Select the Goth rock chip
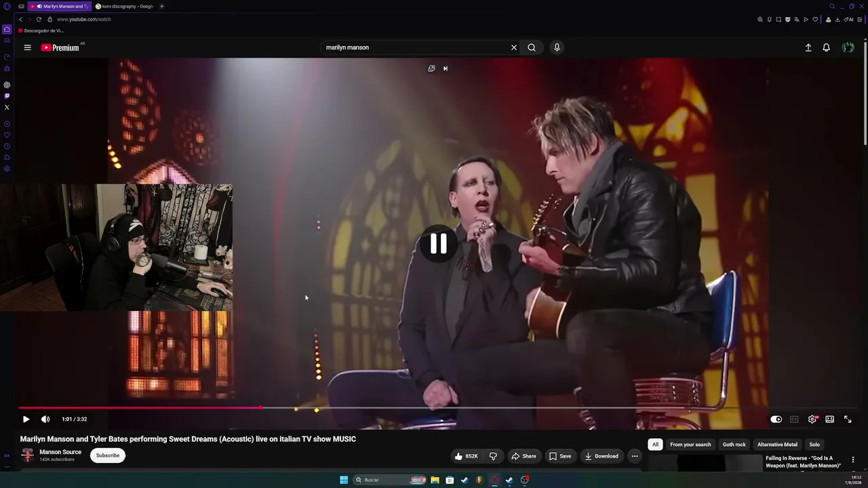The height and width of the screenshot is (488, 868). [734, 445]
